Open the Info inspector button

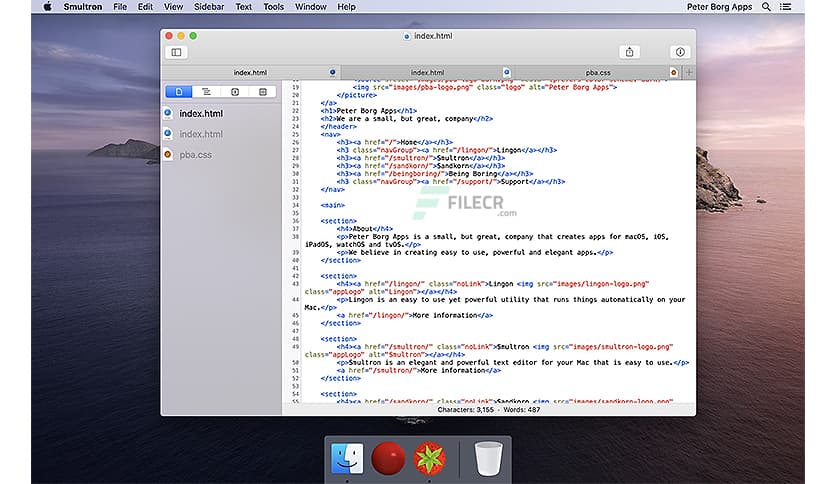(679, 52)
